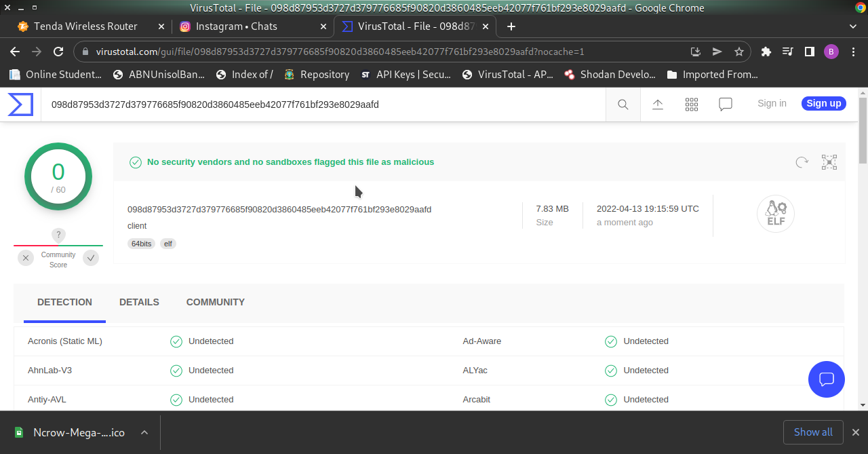Bookmark this page with the star

[739, 52]
